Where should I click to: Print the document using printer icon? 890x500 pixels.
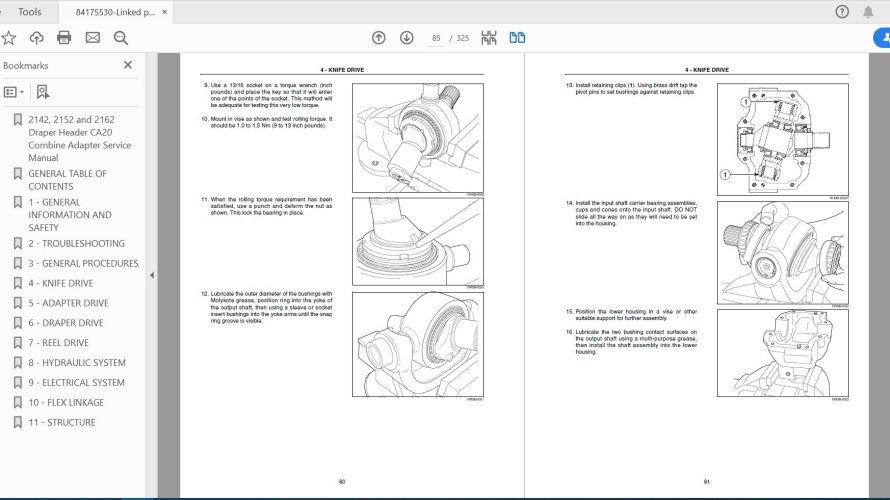click(64, 38)
